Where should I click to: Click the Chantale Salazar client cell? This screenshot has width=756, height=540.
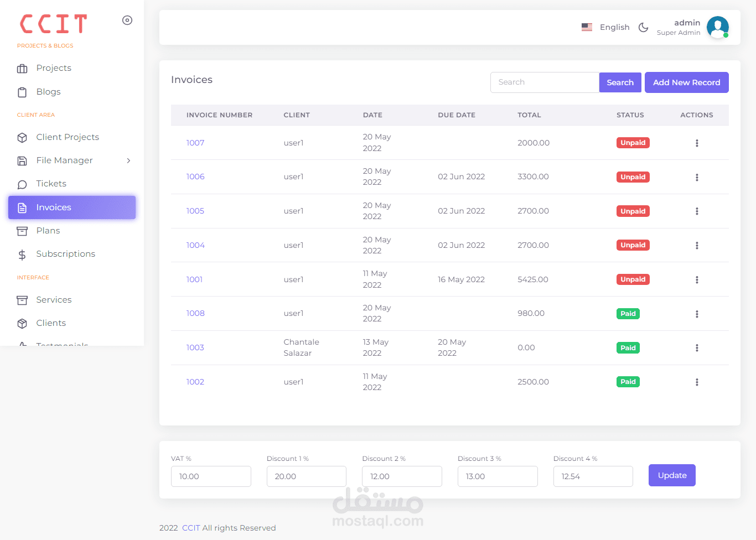(302, 347)
